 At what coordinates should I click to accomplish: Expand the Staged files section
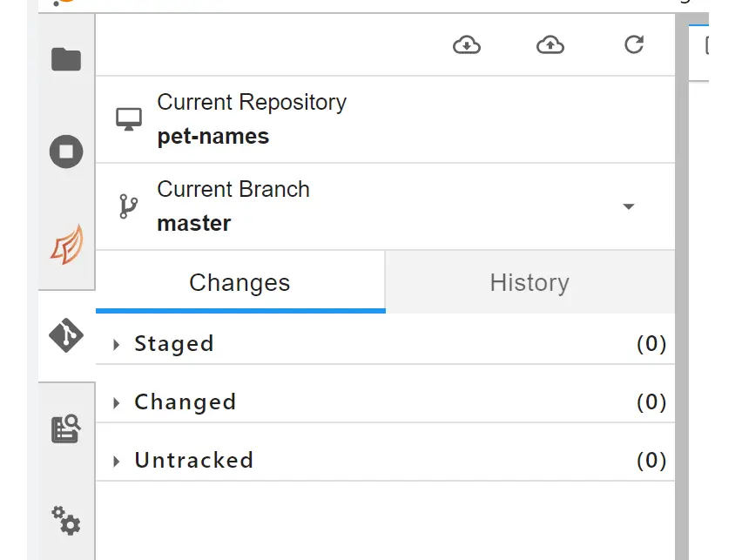118,343
